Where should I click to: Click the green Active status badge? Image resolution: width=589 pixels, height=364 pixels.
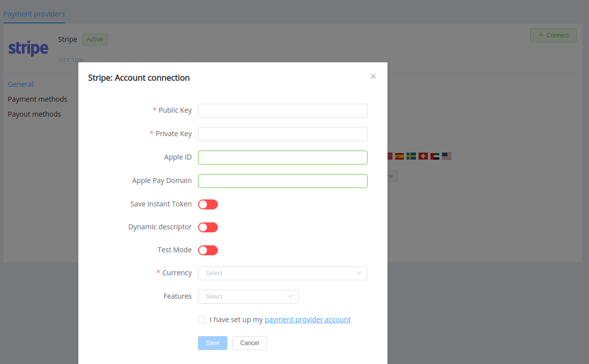(x=95, y=39)
